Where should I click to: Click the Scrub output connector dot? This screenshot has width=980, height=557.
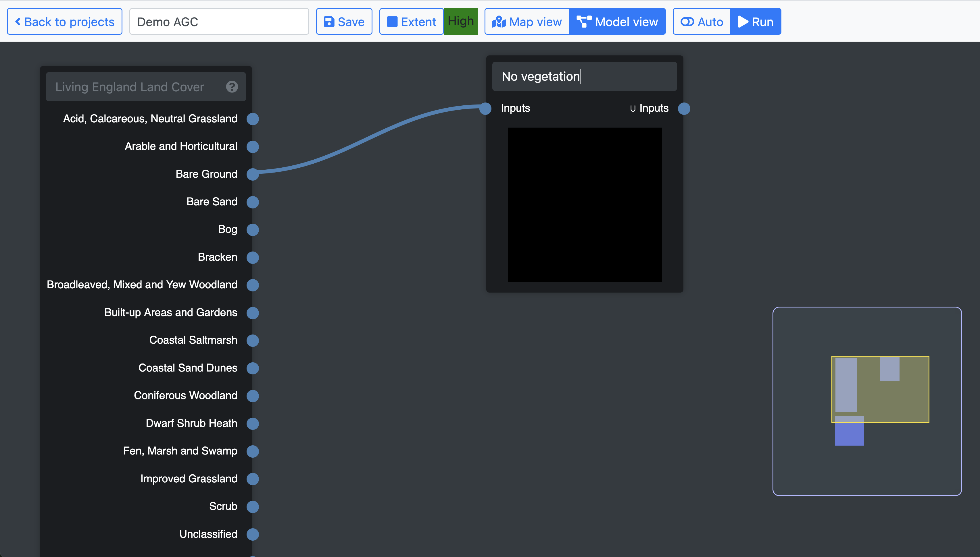[x=253, y=506]
